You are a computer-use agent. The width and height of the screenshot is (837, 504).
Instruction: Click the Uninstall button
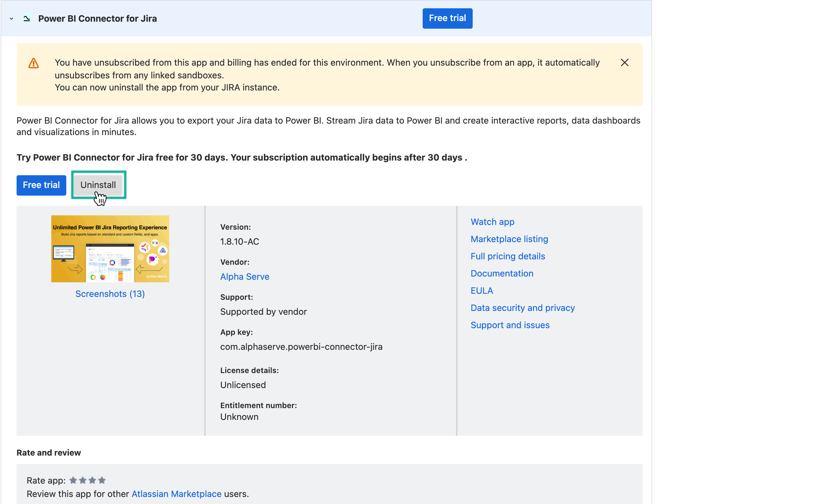(98, 185)
